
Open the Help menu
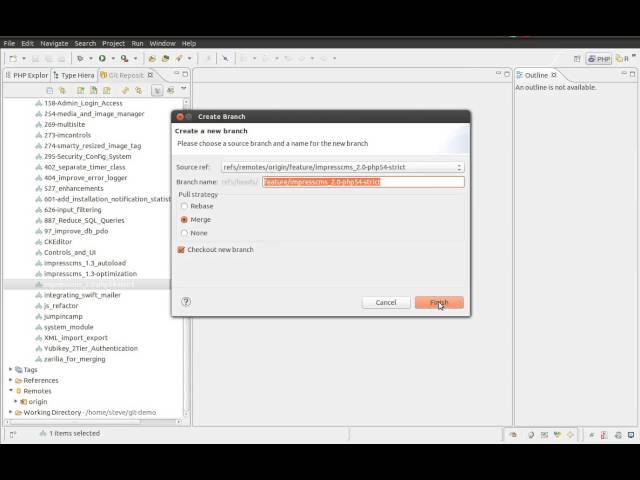[189, 43]
